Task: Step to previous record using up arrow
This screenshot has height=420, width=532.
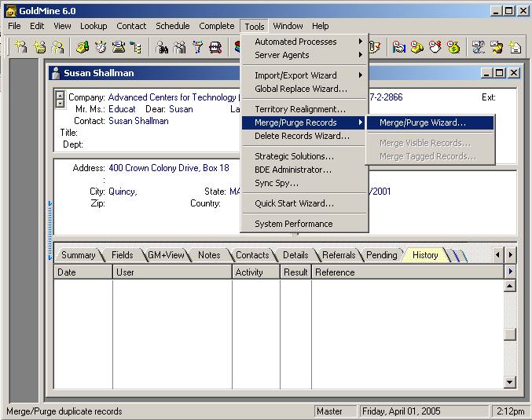Action: (x=60, y=96)
